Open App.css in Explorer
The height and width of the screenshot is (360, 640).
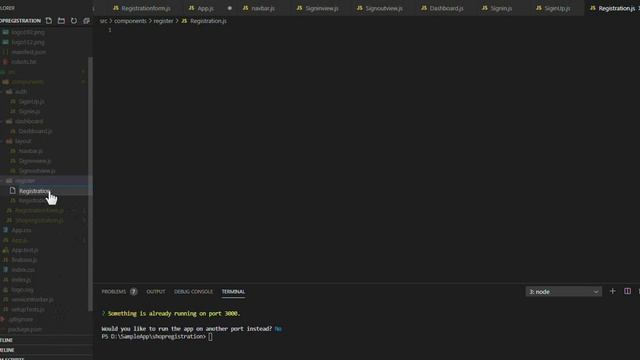click(x=21, y=230)
